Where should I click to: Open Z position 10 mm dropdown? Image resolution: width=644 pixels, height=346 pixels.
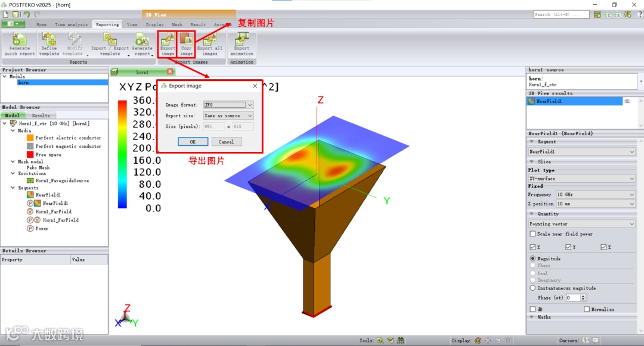coord(596,204)
